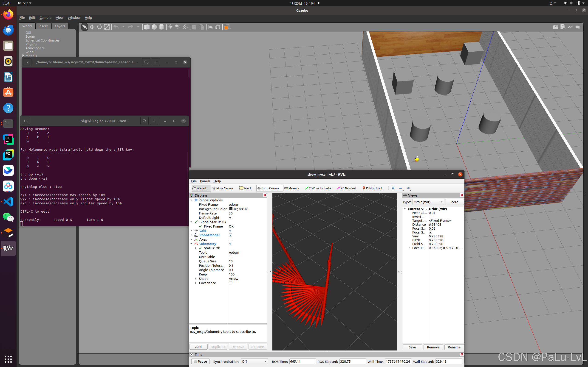Select the translate mode tool in Gazebo

pos(92,27)
